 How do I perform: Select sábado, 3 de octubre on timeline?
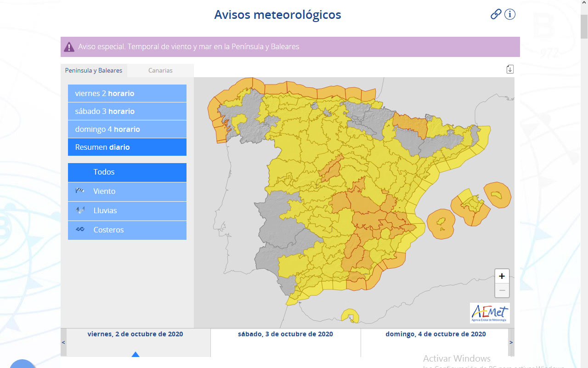click(x=285, y=334)
